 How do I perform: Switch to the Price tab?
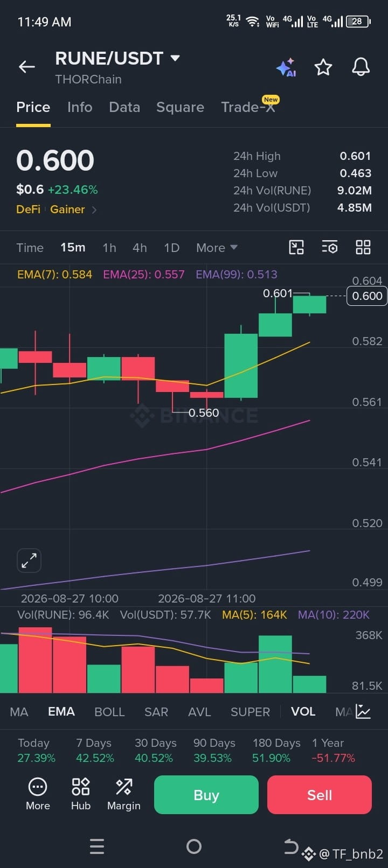33,107
